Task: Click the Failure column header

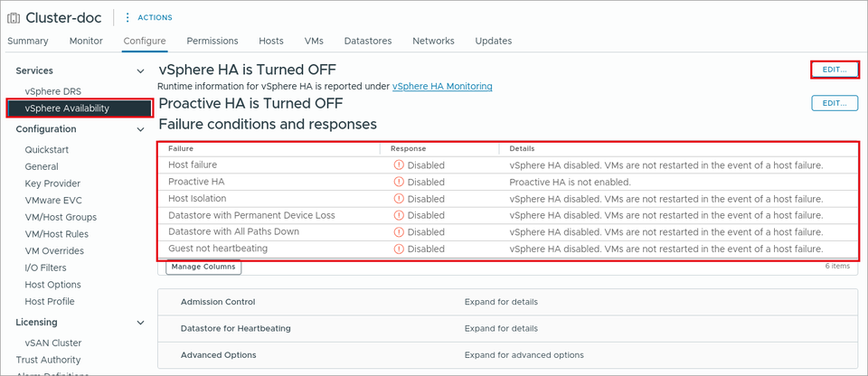Action: click(x=181, y=149)
